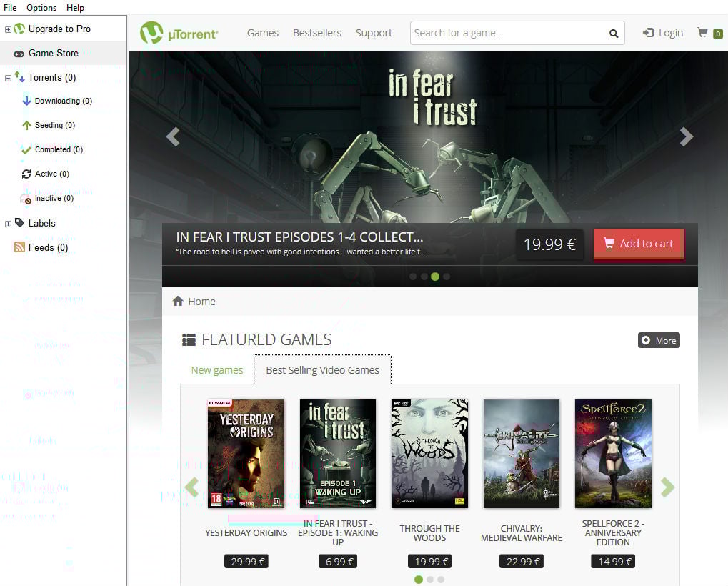Open Spellforce 2 Anniversary Edition cover
Viewport: 728px width, 586px height.
613,454
